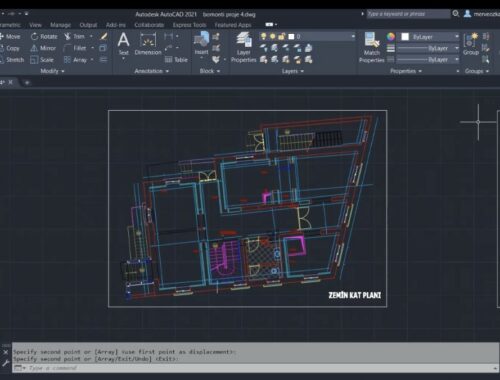Toggle layer 0 lock icon

tap(281, 36)
